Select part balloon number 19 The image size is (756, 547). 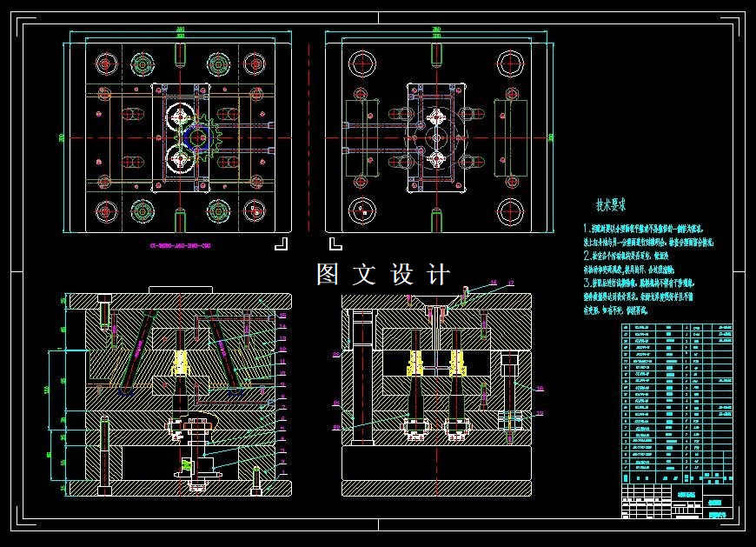point(540,413)
